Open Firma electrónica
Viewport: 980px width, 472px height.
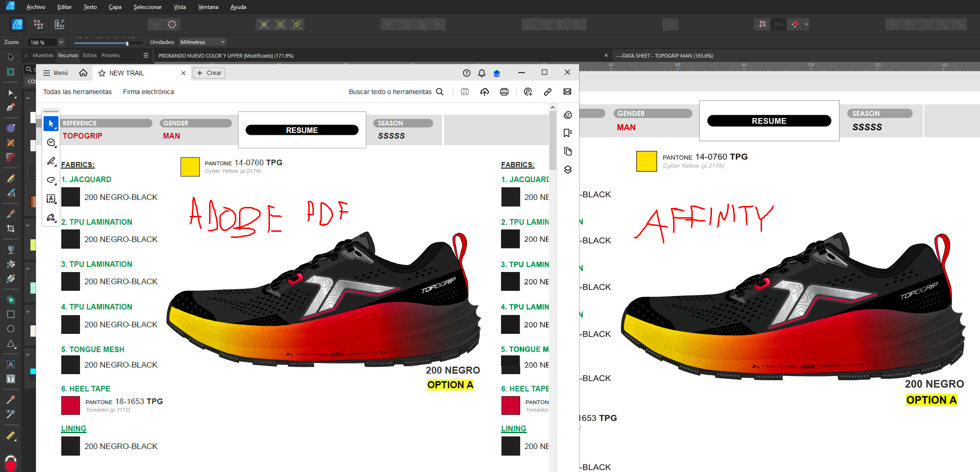pos(148,92)
